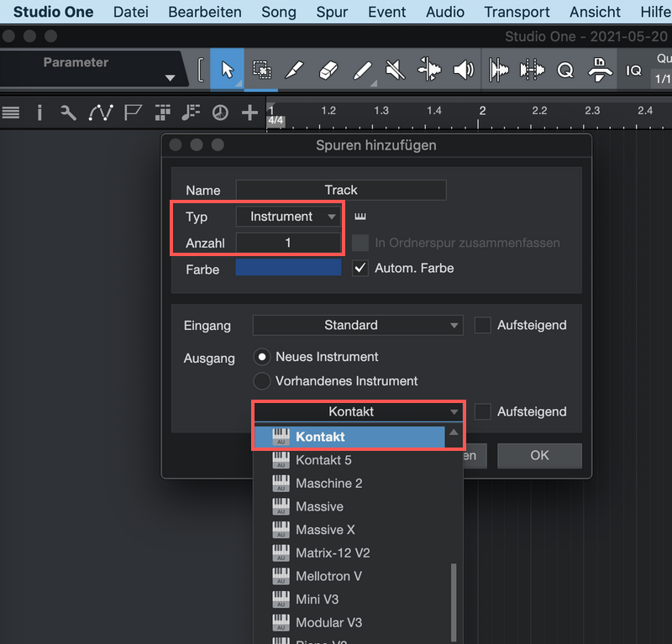Click the OK button

(539, 455)
